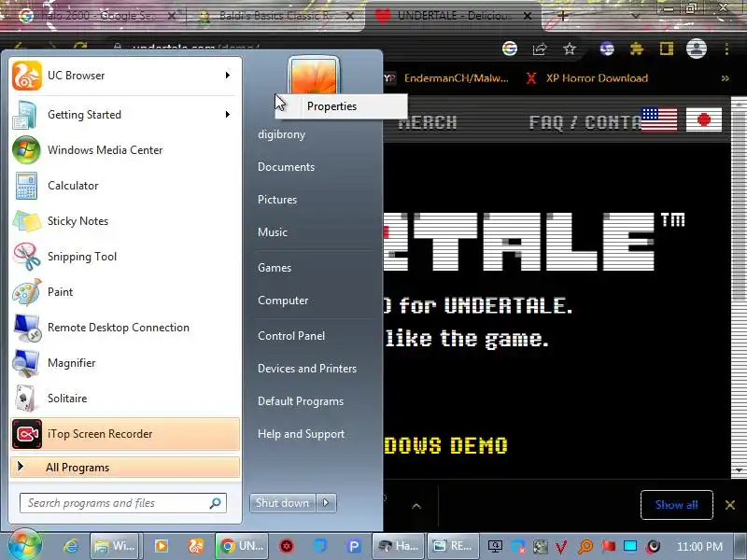Open a new Chrome tab
This screenshot has width=747, height=560.
(563, 16)
